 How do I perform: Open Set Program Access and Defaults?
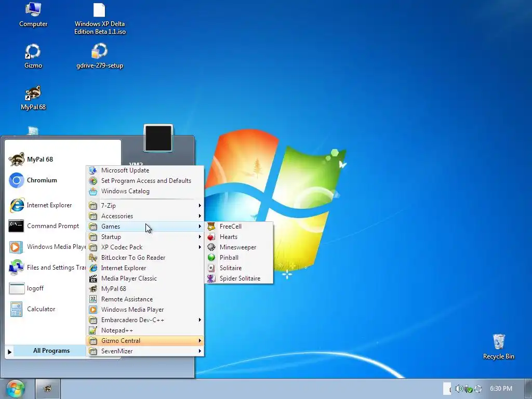coord(145,181)
